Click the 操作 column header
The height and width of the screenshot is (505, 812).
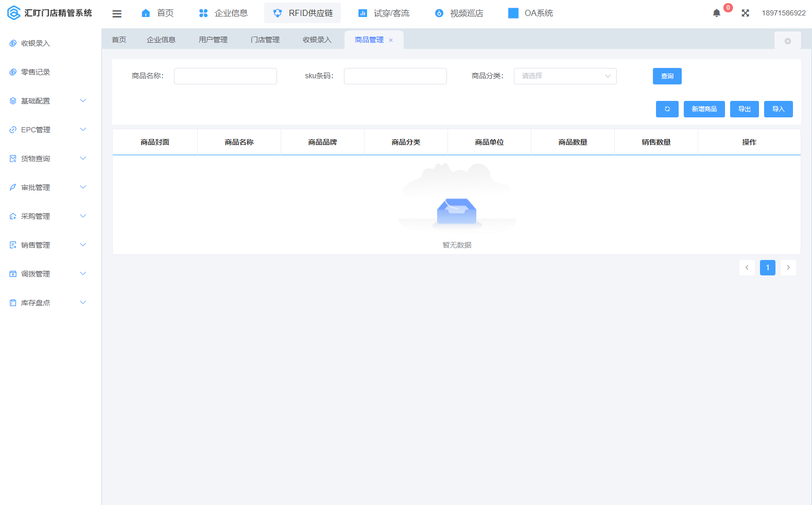coord(749,142)
